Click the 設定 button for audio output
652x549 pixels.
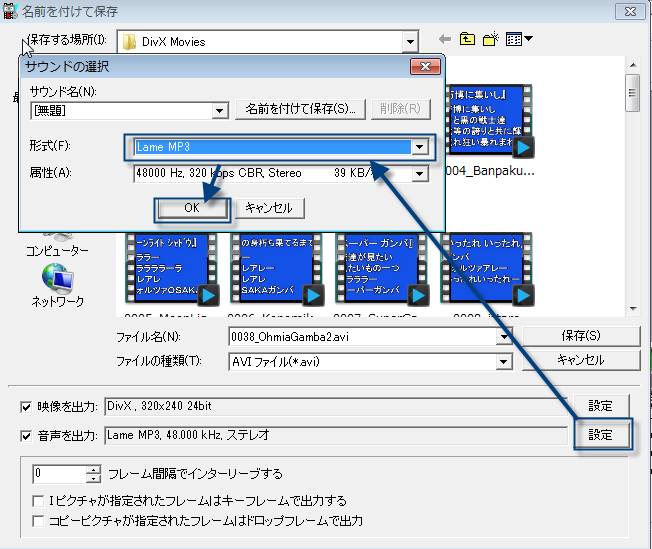coord(600,435)
